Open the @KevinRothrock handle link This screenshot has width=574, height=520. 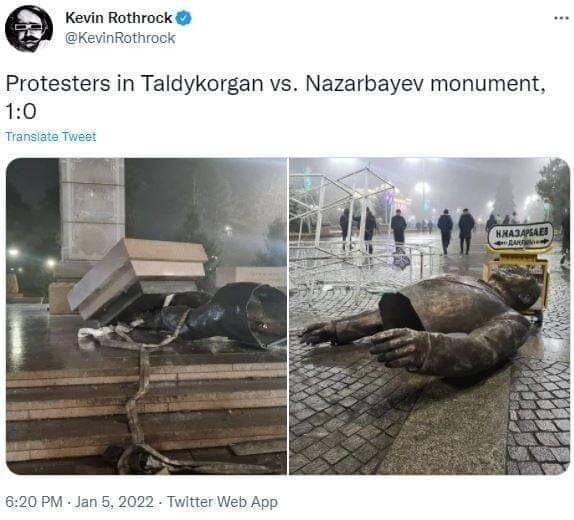[120, 38]
